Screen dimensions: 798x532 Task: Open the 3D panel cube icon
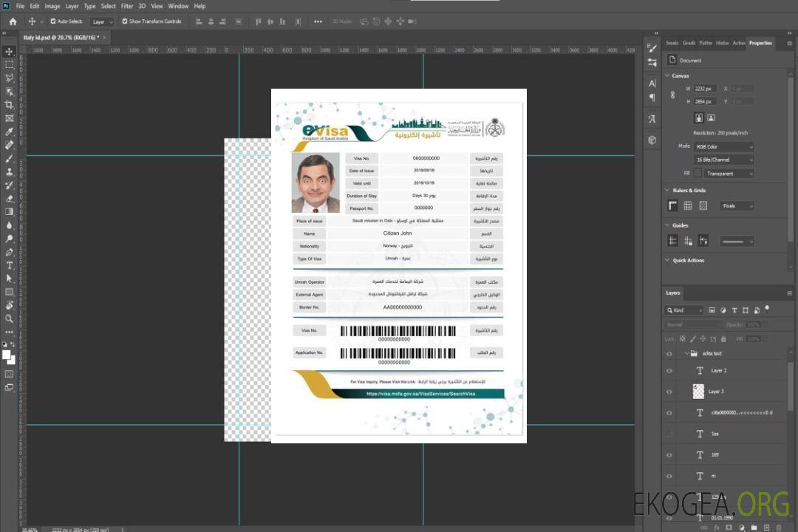click(652, 140)
